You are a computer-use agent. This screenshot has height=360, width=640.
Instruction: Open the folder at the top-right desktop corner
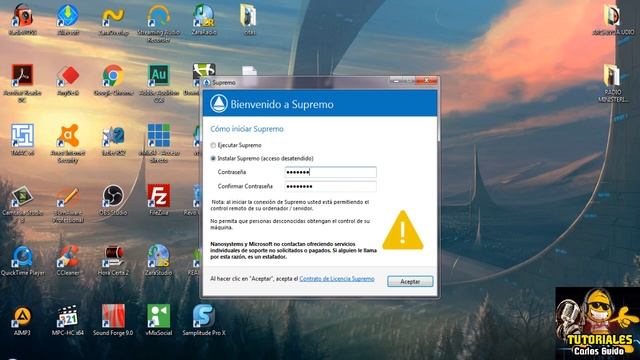[612, 20]
